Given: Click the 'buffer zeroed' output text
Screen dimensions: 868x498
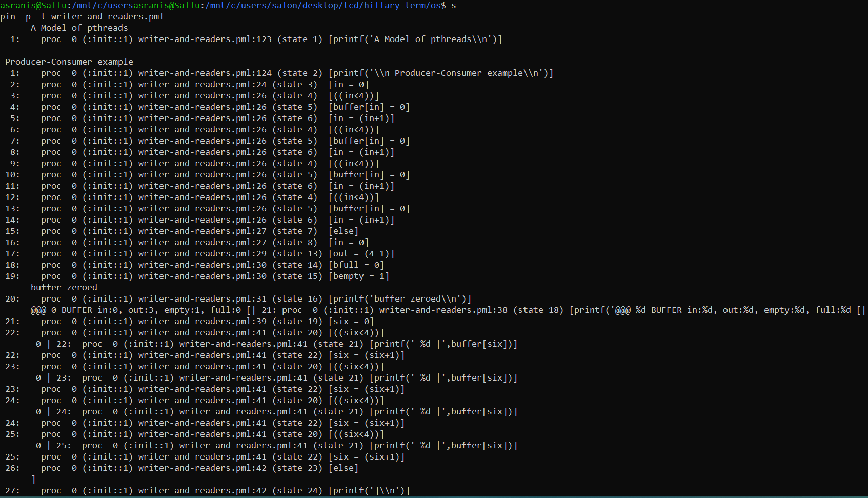Looking at the screenshot, I should (x=64, y=287).
